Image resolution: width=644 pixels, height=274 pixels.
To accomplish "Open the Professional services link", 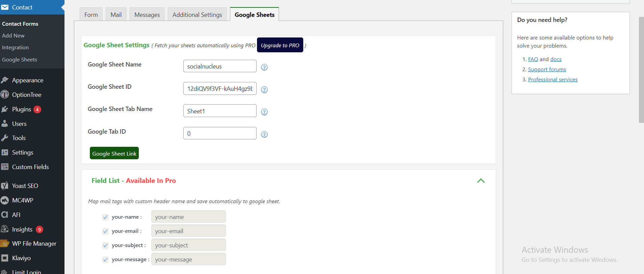I will tap(553, 79).
